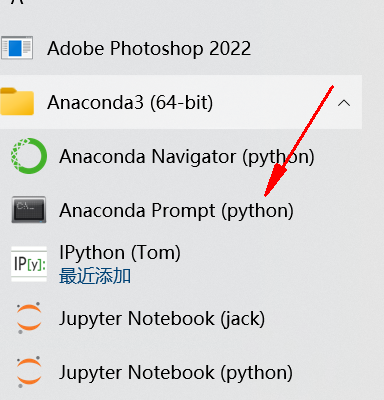Collapse the Anaconda3 group with the chevron
The height and width of the screenshot is (400, 384).
(344, 103)
